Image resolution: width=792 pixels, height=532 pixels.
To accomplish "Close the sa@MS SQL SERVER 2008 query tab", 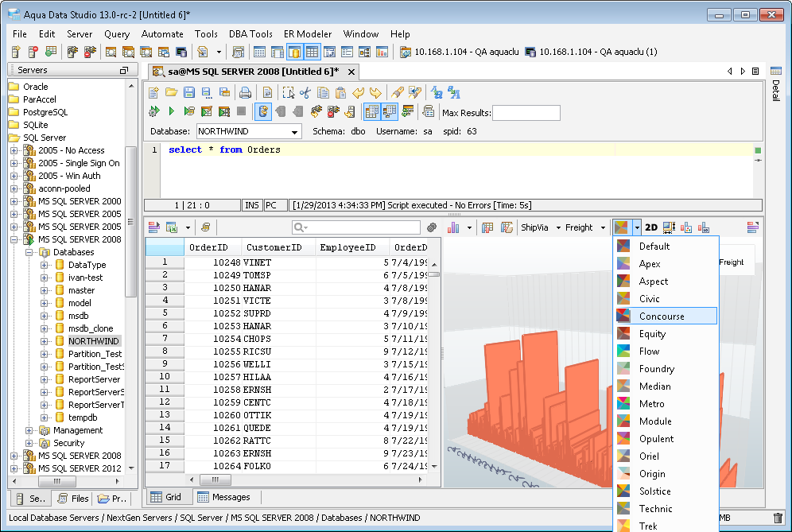I will pos(351,72).
